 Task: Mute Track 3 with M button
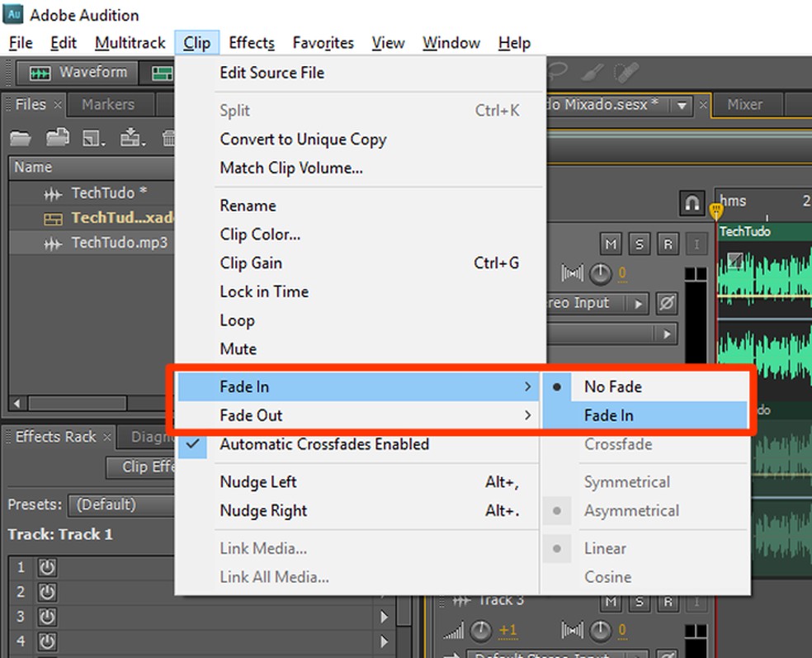click(x=611, y=602)
